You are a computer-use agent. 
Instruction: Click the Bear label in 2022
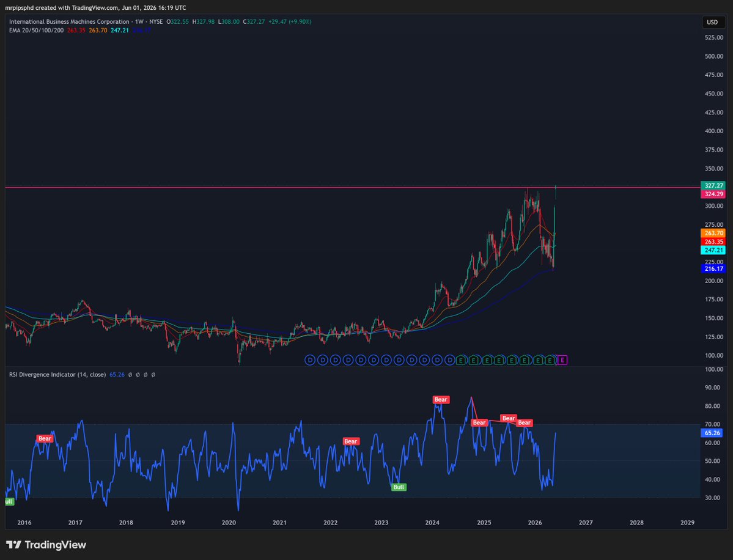[x=351, y=441]
